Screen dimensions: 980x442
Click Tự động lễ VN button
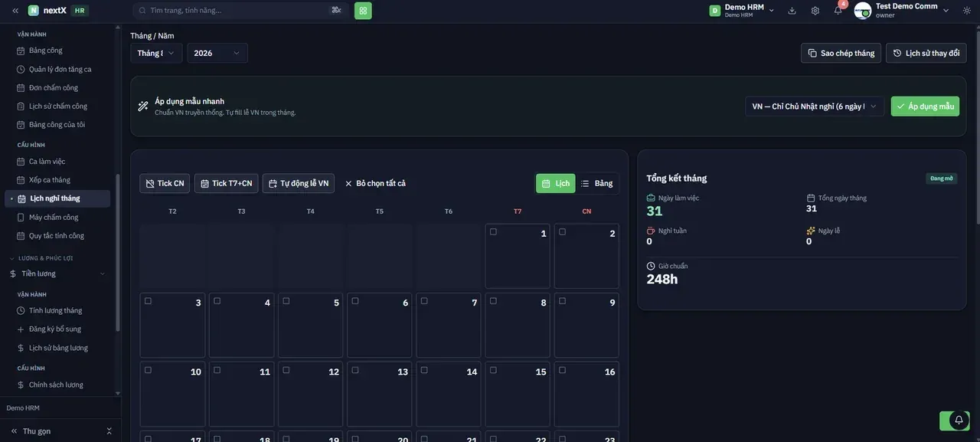pos(299,183)
